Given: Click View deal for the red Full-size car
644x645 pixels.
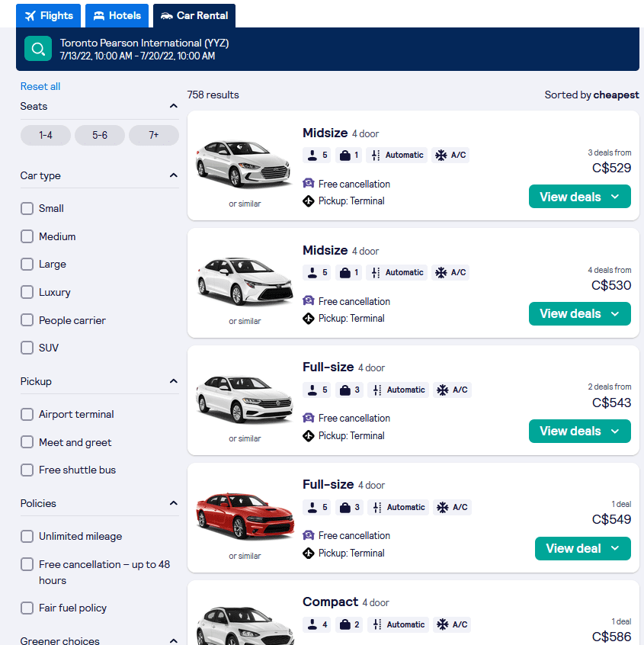Looking at the screenshot, I should pyautogui.click(x=582, y=548).
